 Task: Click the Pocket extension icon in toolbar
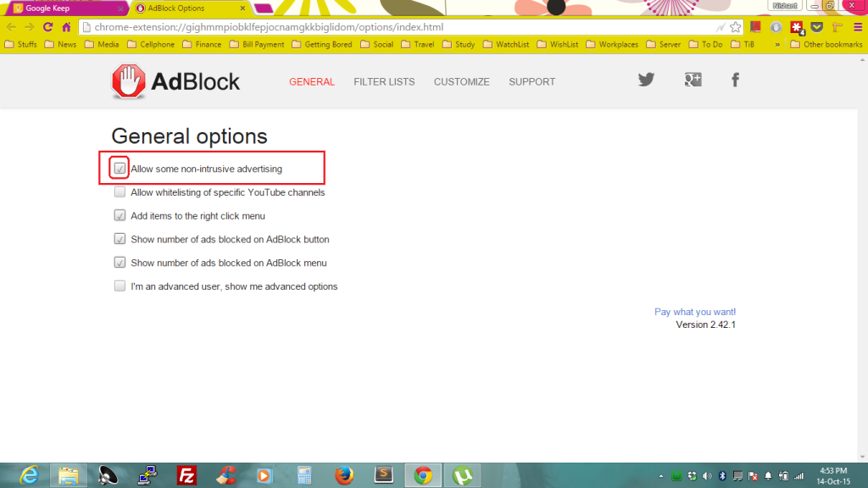tap(817, 27)
